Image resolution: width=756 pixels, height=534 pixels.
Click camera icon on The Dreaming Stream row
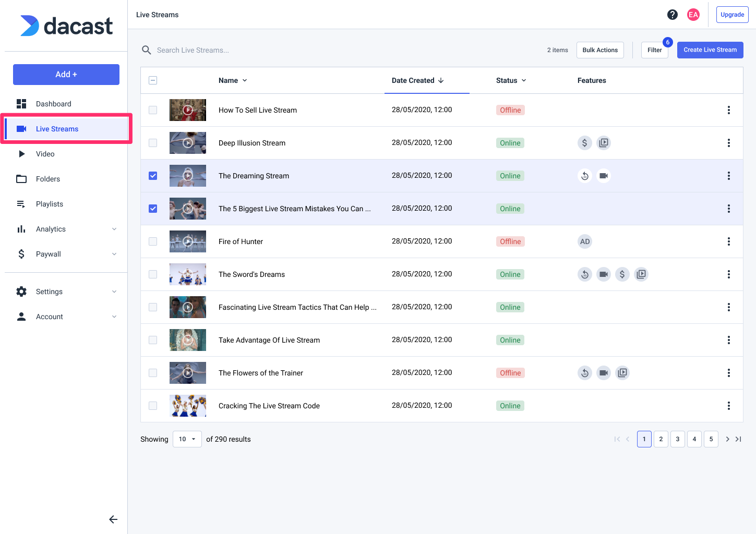click(x=604, y=176)
